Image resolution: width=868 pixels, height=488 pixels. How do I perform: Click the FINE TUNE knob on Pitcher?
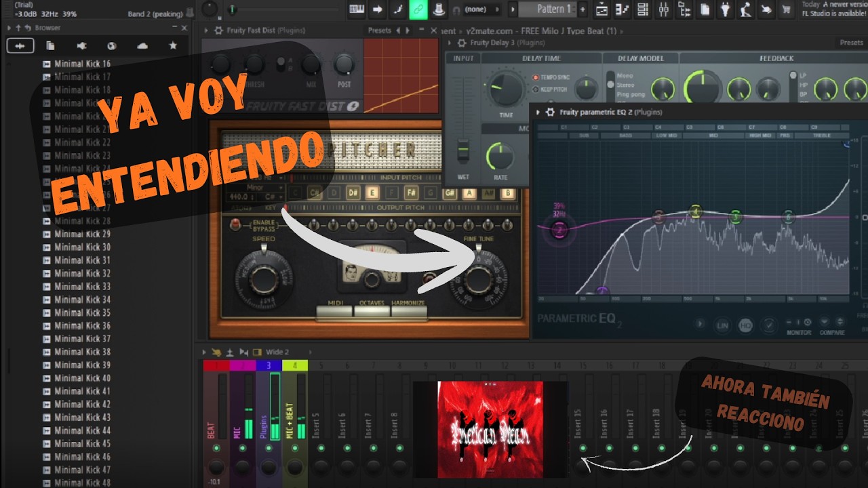coord(479,279)
